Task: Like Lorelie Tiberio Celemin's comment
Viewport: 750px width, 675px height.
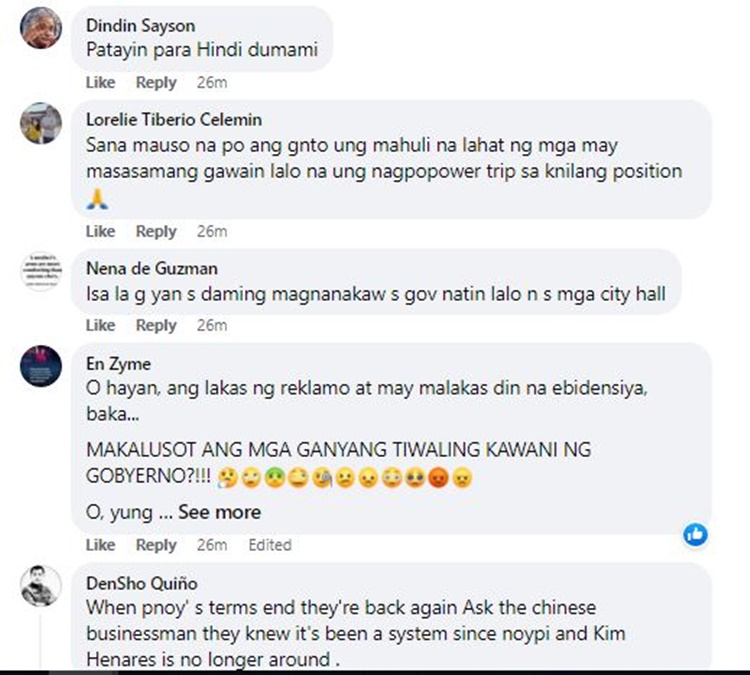Action: 100,231
